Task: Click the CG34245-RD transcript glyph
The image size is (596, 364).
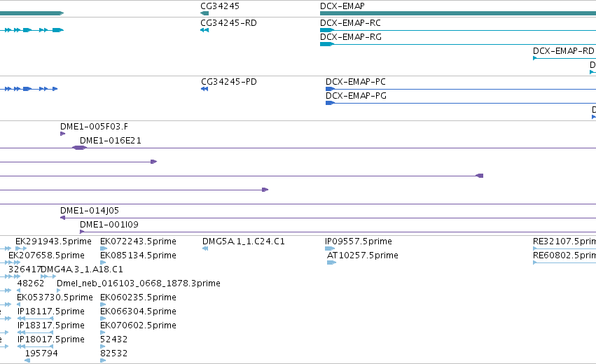Action: (205, 30)
